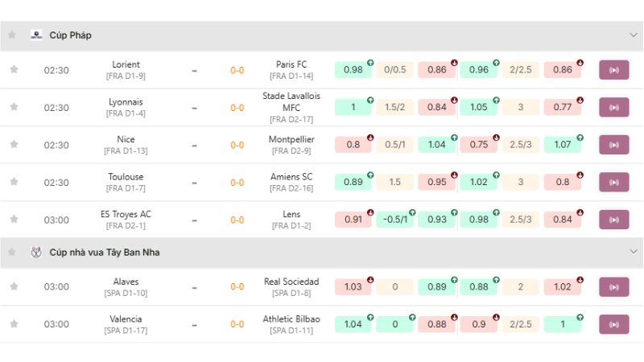Click the Cúp Pháp league logo icon
644x362 pixels.
pyautogui.click(x=36, y=35)
